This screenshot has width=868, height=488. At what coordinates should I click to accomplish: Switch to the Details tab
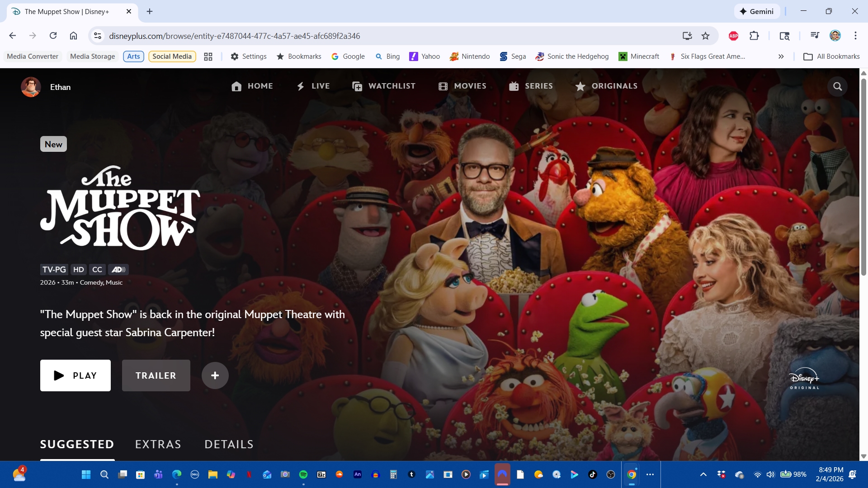coord(229,444)
